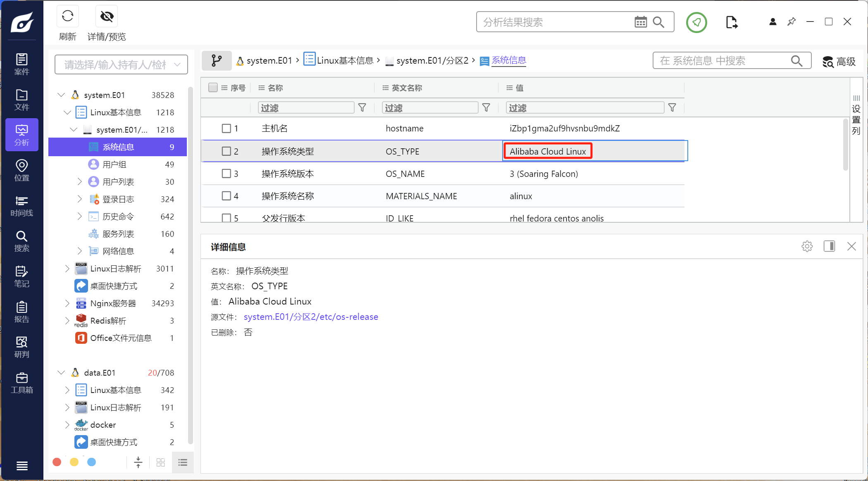Screen dimensions: 868x481
Task: Click detail panel settings gear icon
Action: tap(807, 246)
